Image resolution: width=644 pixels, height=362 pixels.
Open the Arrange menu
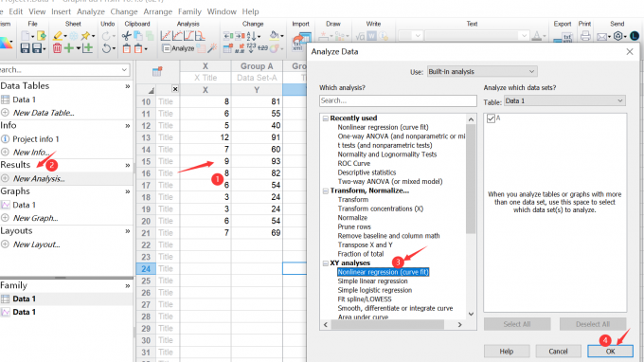point(158,11)
